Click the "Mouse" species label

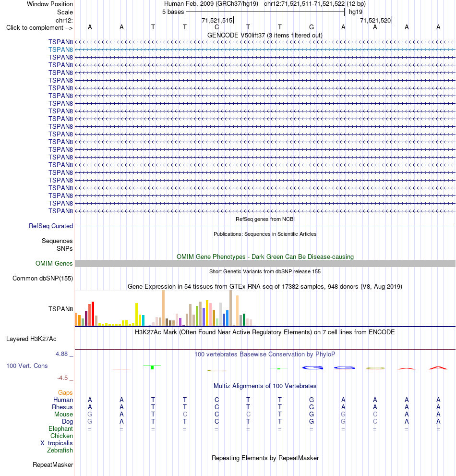pos(64,415)
